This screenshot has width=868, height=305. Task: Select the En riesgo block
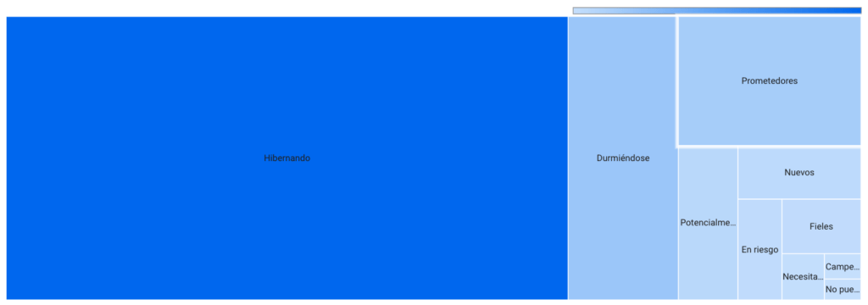point(759,250)
